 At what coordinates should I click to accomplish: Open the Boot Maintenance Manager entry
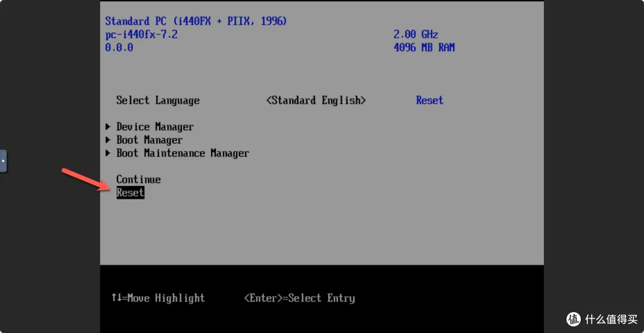(x=182, y=153)
